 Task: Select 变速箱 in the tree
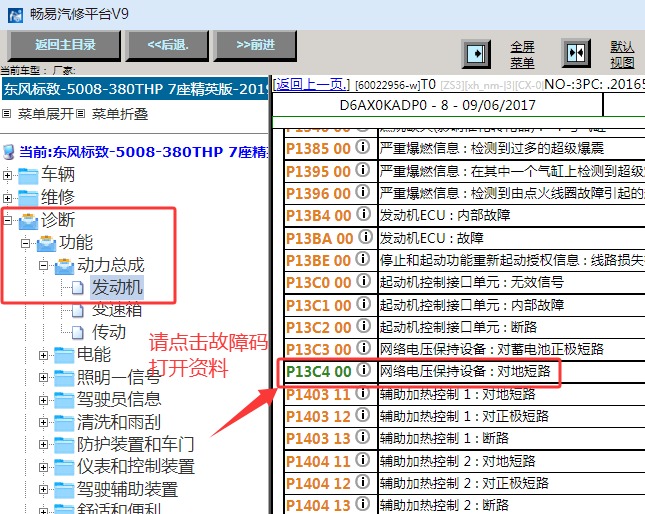117,310
